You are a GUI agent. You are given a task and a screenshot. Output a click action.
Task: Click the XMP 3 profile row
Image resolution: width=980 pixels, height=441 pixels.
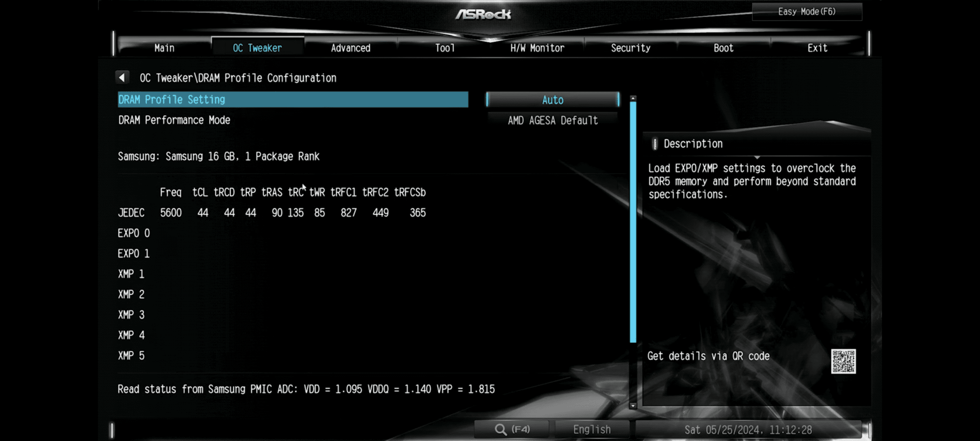point(131,315)
